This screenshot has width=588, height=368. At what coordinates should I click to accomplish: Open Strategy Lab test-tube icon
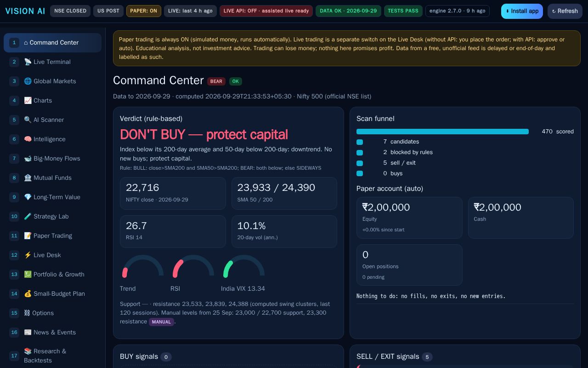[28, 216]
